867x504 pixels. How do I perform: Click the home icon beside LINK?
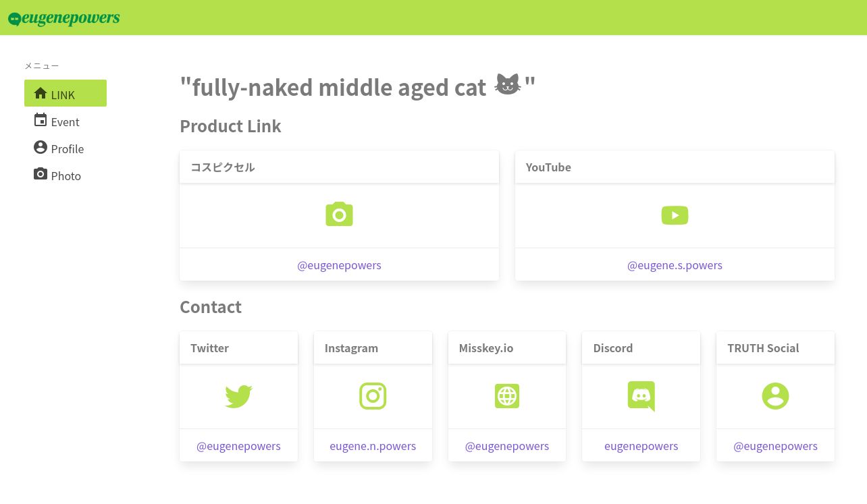[41, 93]
